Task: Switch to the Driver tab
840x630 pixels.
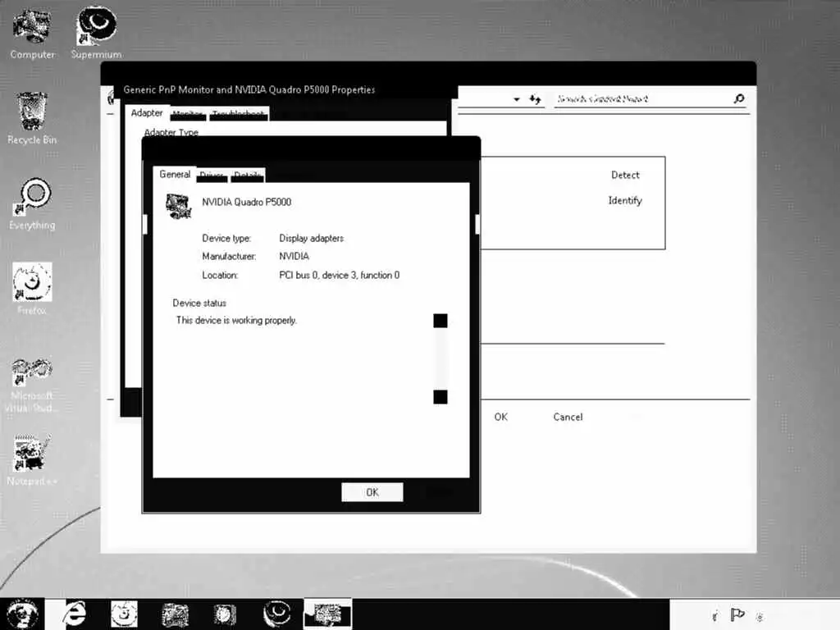Action: click(212, 176)
